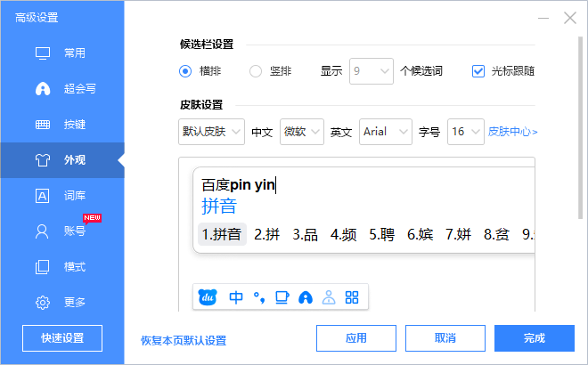The image size is (588, 365).
Task: Click the person icon beside 账号
Action: [x=42, y=231]
